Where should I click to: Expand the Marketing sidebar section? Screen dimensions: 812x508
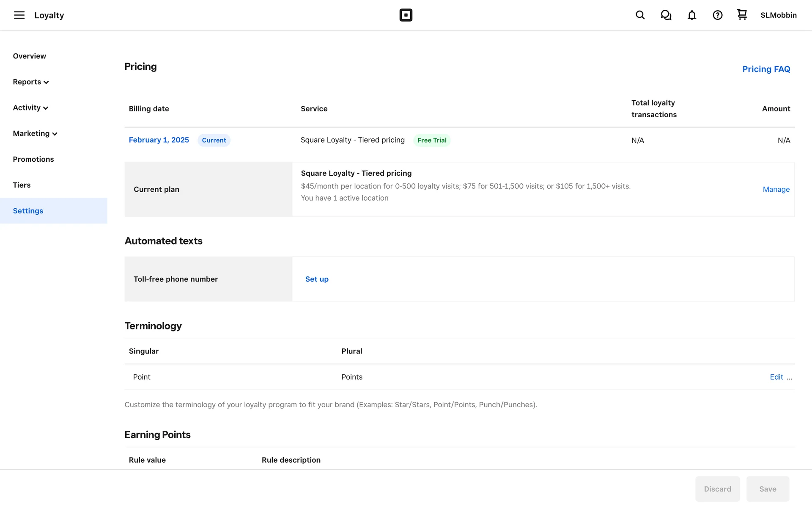35,134
